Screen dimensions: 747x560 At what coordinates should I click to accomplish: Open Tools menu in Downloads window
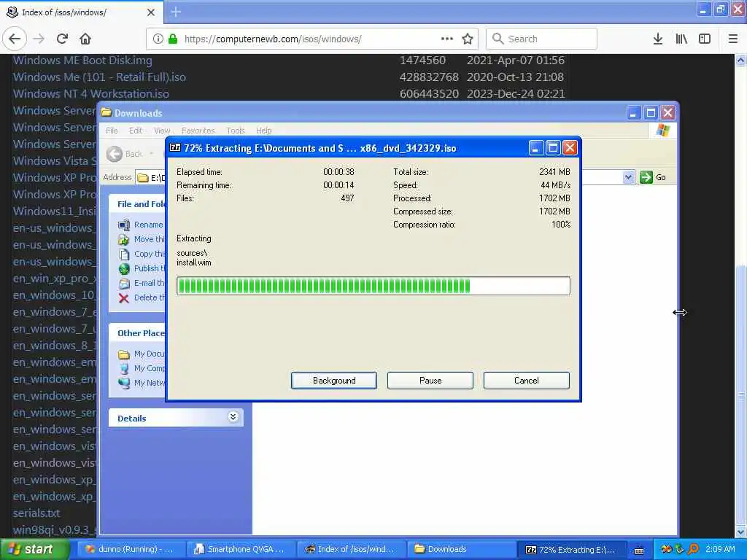(236, 131)
